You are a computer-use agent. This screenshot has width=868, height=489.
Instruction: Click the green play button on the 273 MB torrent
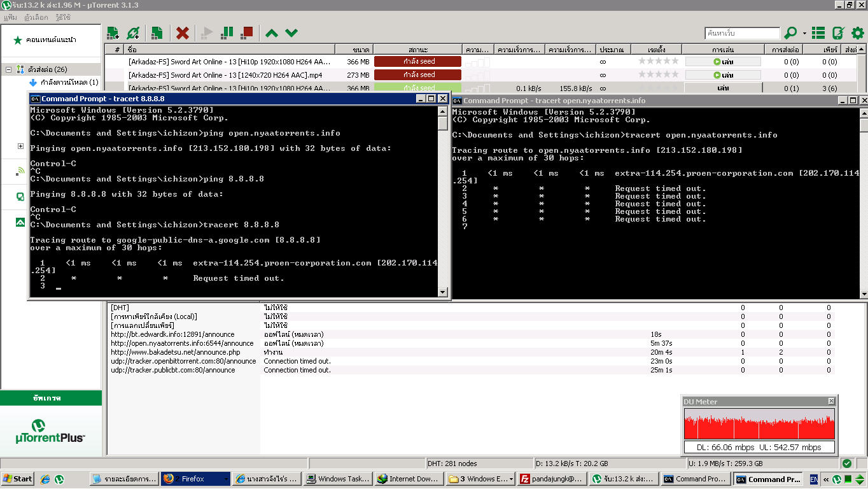[723, 75]
